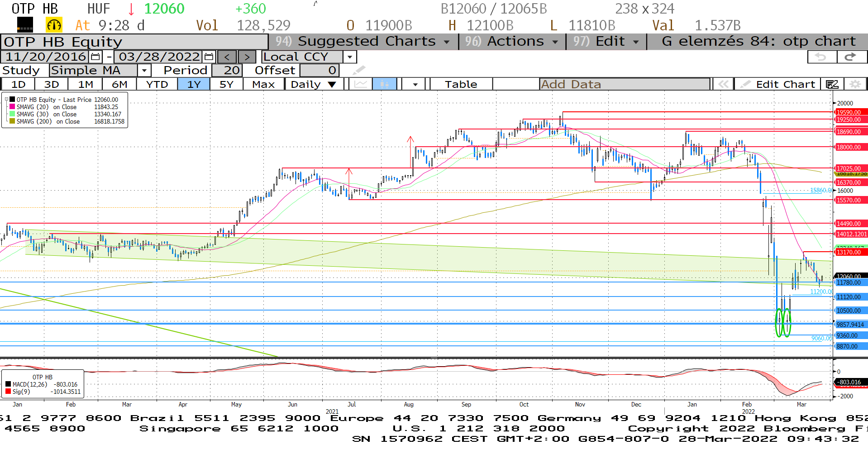Open the start date calendar picker
868x464 pixels.
[95, 57]
